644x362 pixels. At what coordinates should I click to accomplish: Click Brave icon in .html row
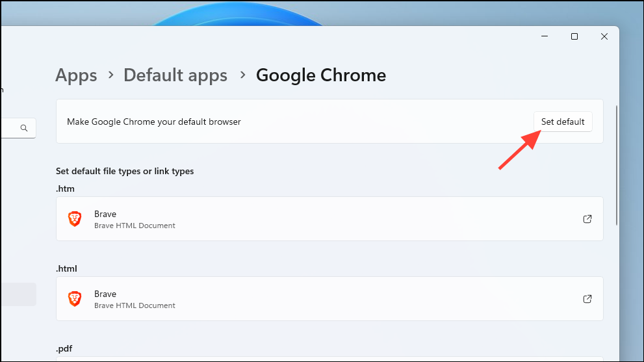pos(75,299)
